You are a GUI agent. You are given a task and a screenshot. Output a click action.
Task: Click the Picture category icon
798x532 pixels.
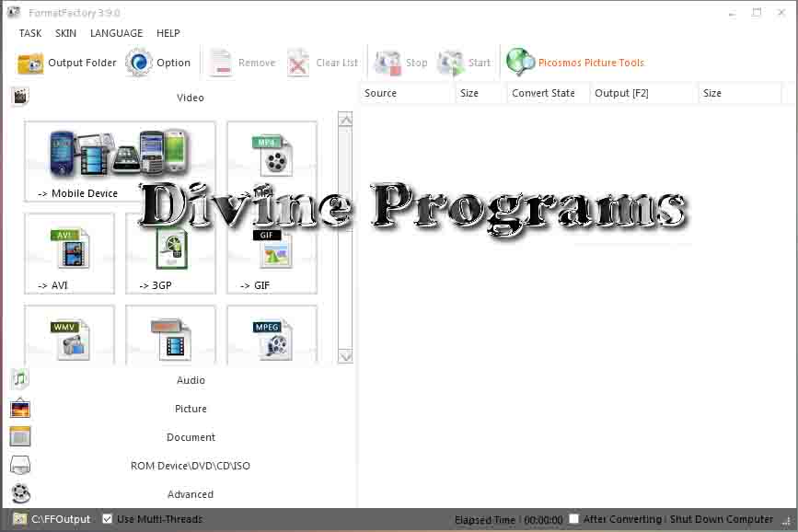pos(20,409)
